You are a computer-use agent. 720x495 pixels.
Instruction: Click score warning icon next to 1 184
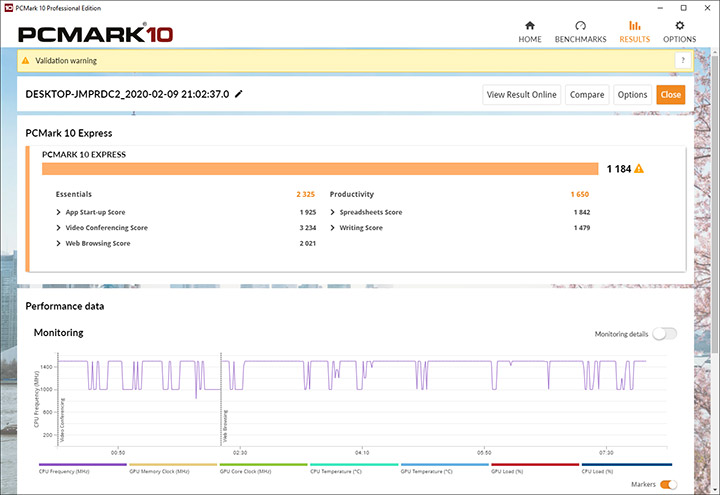pyautogui.click(x=639, y=169)
